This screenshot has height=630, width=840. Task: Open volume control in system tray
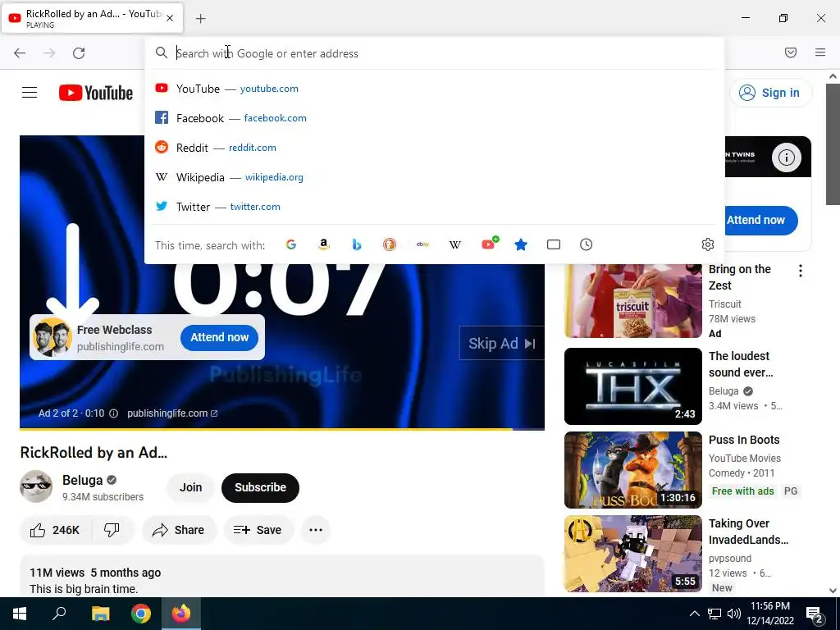pyautogui.click(x=734, y=614)
